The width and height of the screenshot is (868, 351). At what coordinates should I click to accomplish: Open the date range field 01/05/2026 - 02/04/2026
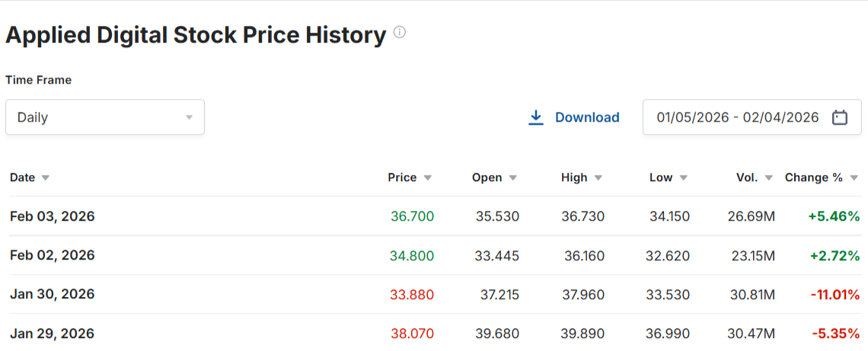pos(752,116)
